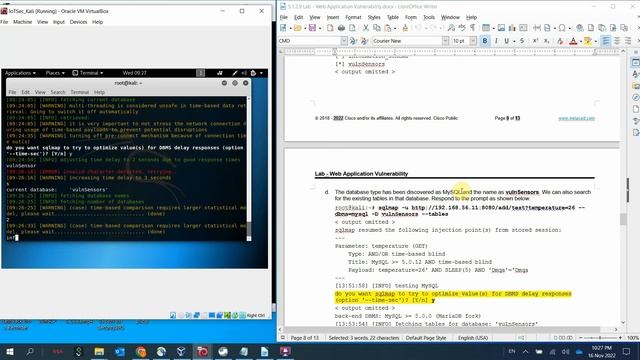Viewport: 640px width, 360px height.
Task: Click the Cut scissors icon
Action: [x=366, y=28]
